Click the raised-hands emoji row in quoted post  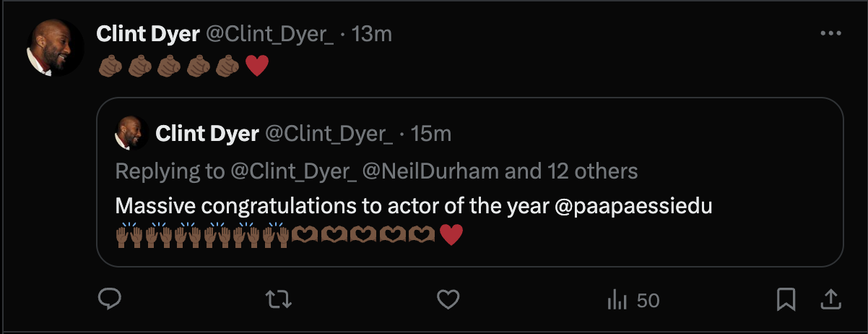pyautogui.click(x=202, y=235)
